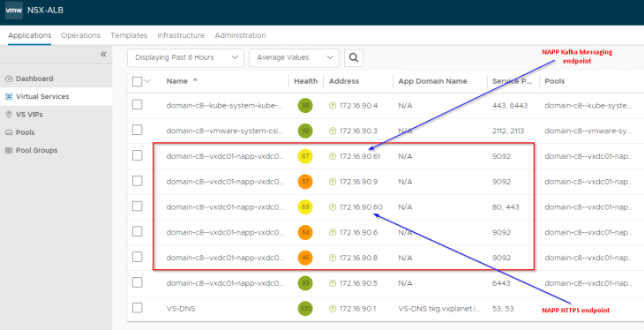Click the yellow health score 69 badge
This screenshot has height=330, width=644.
(x=305, y=207)
